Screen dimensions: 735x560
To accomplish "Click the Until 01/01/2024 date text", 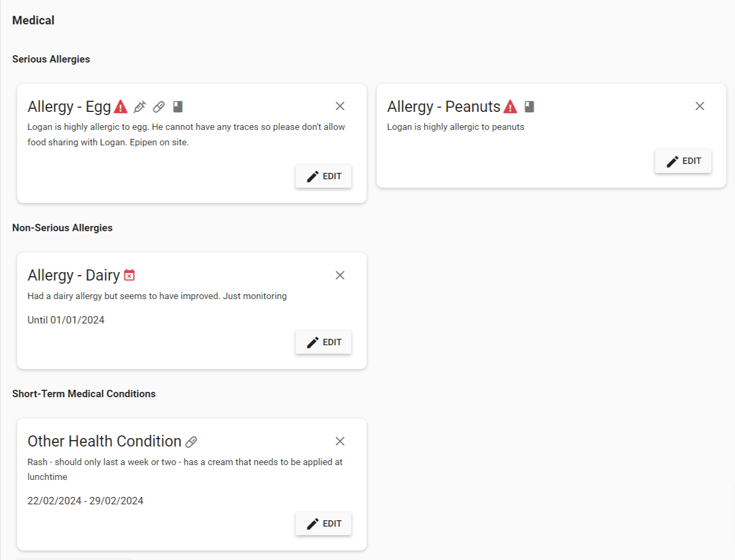I will [66, 320].
